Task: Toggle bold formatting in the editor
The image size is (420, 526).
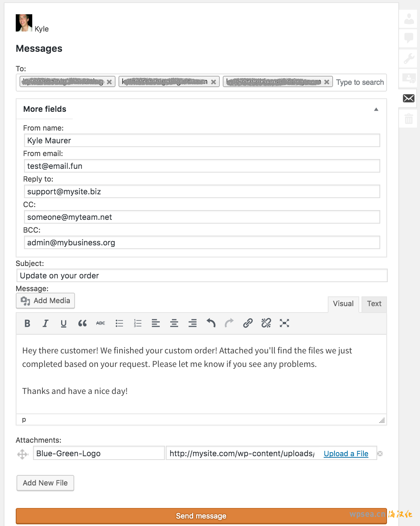Action: point(27,323)
